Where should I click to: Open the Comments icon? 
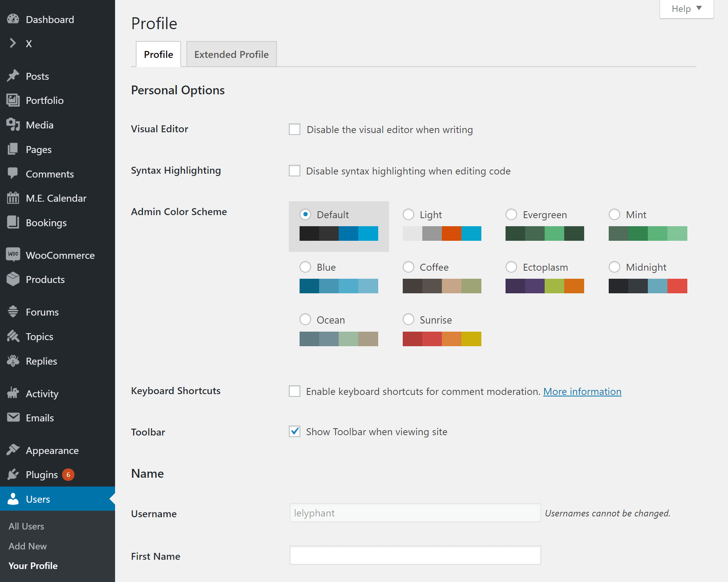(x=13, y=174)
